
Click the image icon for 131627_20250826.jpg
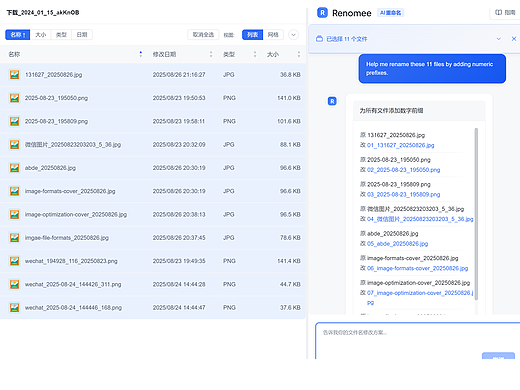14,75
